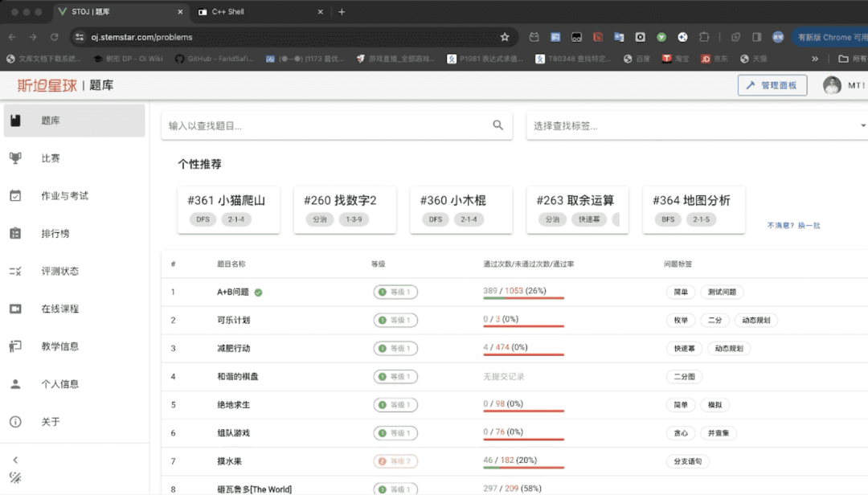Expand the 选择查找标签 dropdown

(x=862, y=126)
